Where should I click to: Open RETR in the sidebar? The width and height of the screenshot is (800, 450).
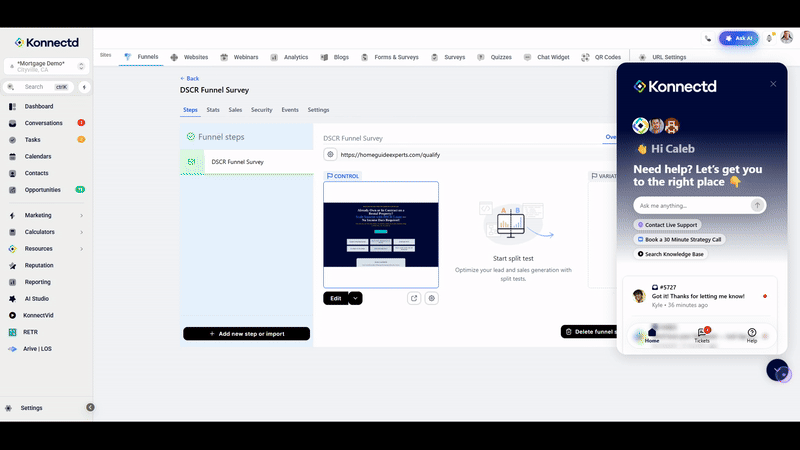coord(30,332)
